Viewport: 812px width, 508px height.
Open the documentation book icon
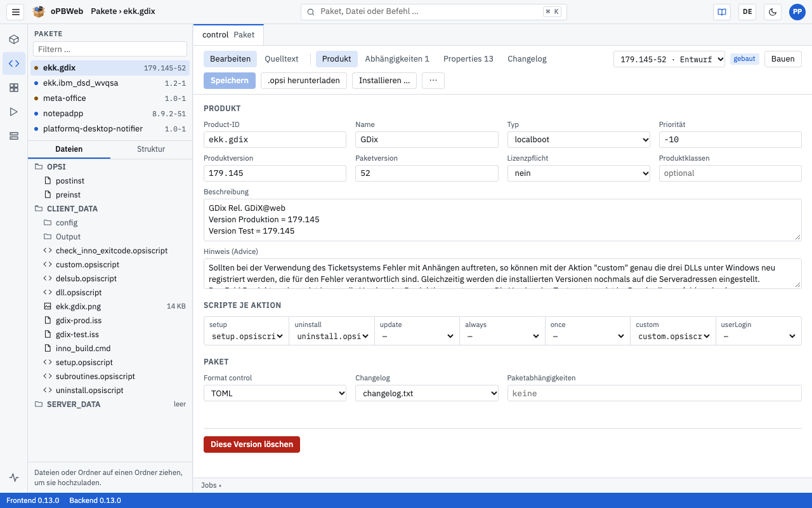pos(722,11)
